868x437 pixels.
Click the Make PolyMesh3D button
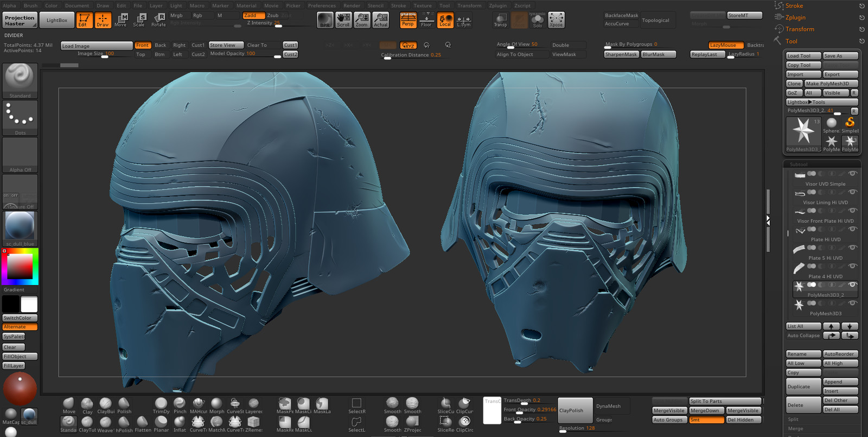coord(831,84)
